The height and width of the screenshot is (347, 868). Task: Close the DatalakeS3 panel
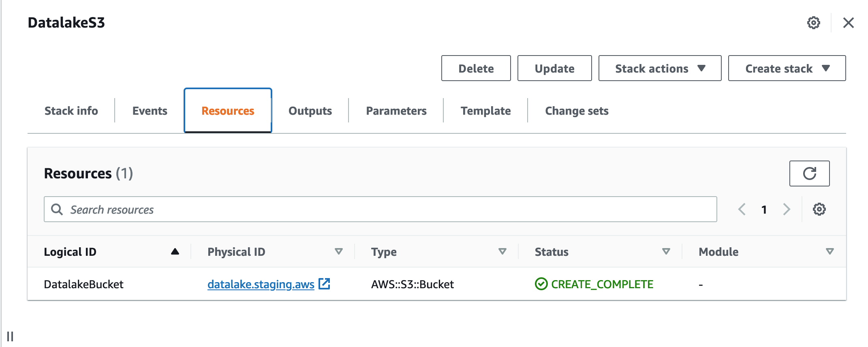pyautogui.click(x=848, y=23)
